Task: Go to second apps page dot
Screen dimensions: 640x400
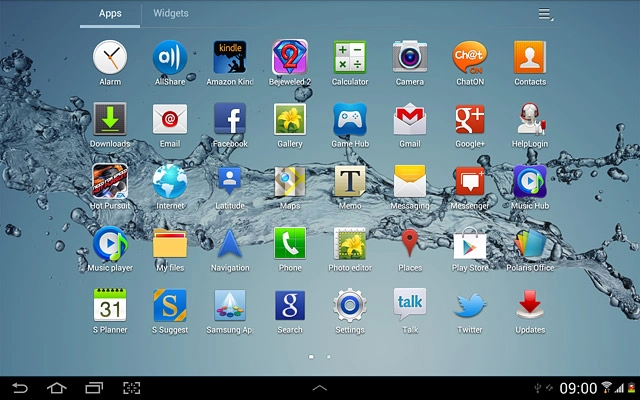Action: (x=329, y=356)
